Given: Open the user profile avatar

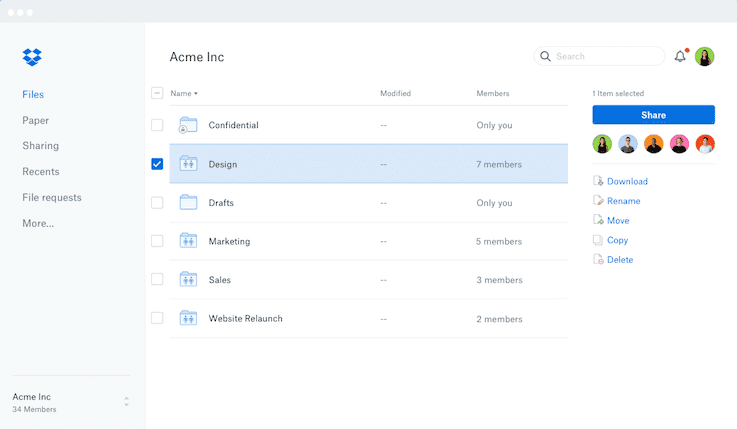Looking at the screenshot, I should 705,57.
